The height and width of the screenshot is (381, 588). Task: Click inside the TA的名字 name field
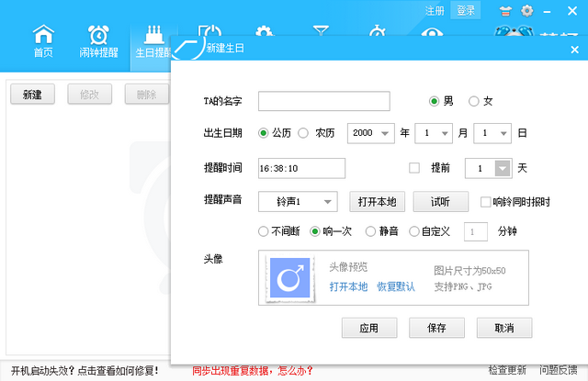(323, 101)
